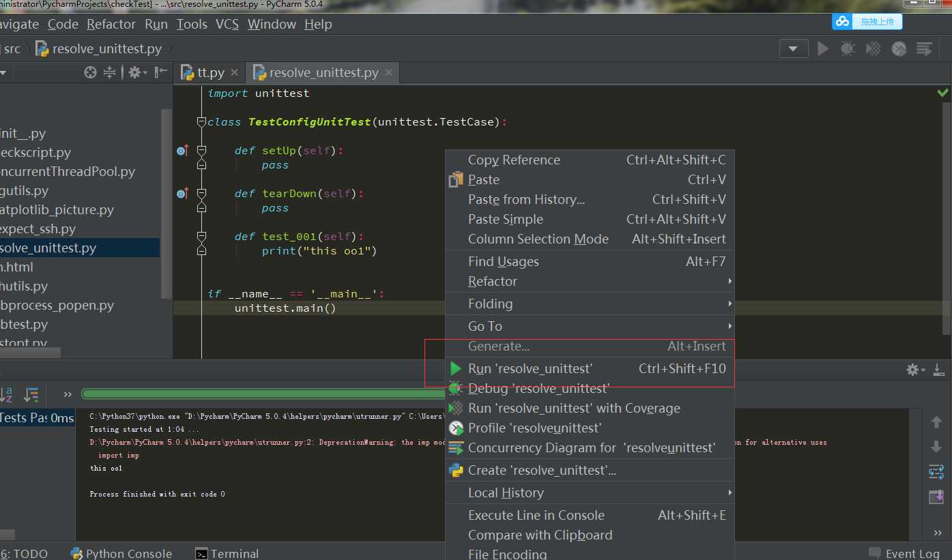Click the down arrow in console toolbar
Viewport: 952px width, 560px height.
tap(936, 447)
